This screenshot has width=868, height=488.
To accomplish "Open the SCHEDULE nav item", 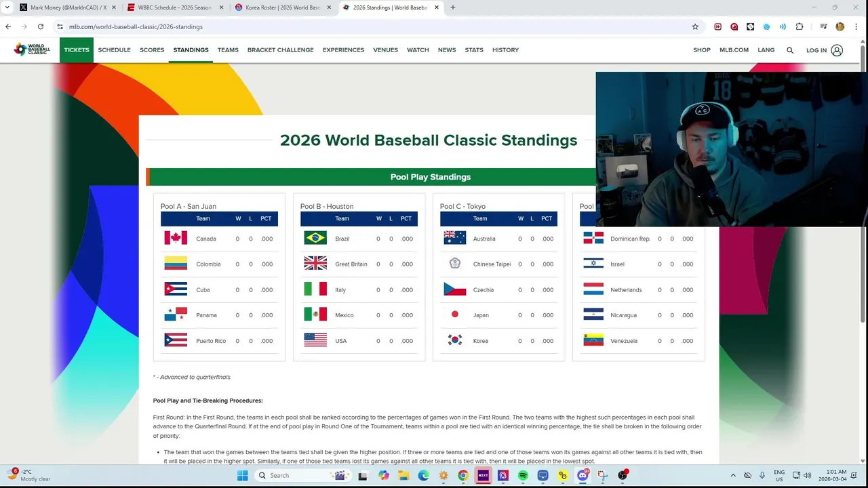I will tap(114, 50).
